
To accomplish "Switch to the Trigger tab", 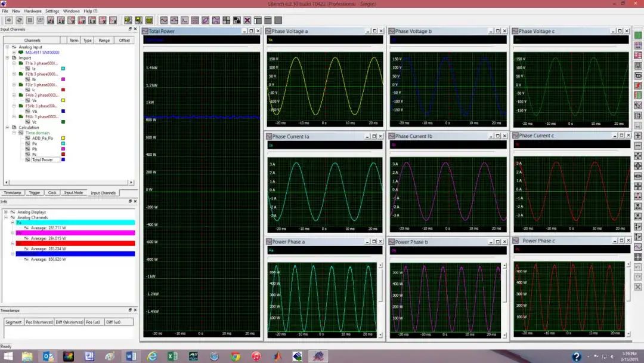I will (x=35, y=193).
